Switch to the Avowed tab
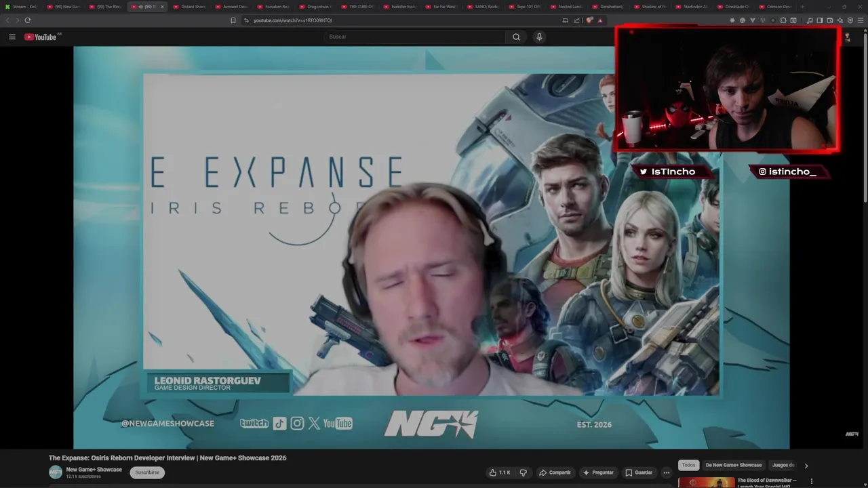 (232, 7)
